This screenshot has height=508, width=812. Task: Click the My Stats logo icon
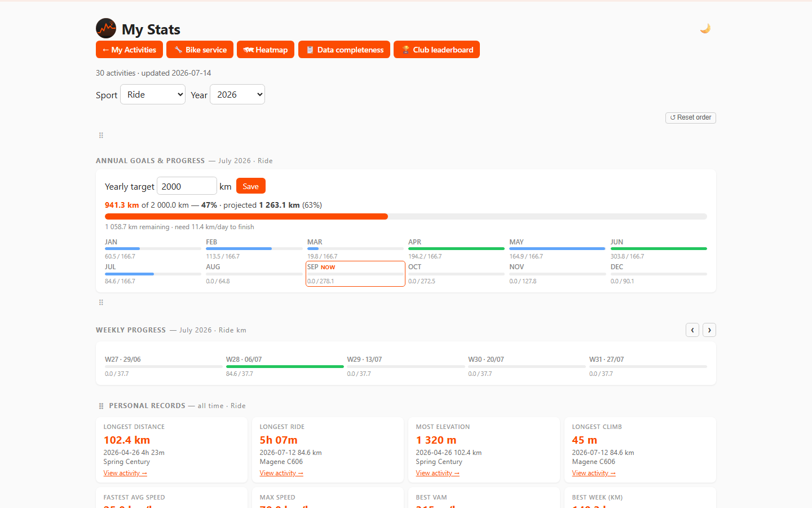point(106,28)
